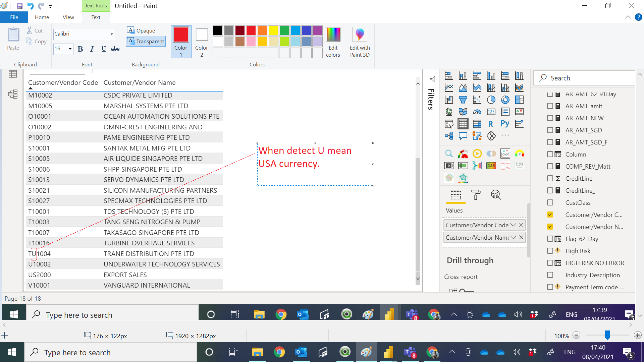Open the Format paint roller tab icon
The image size is (644, 362).
click(476, 195)
